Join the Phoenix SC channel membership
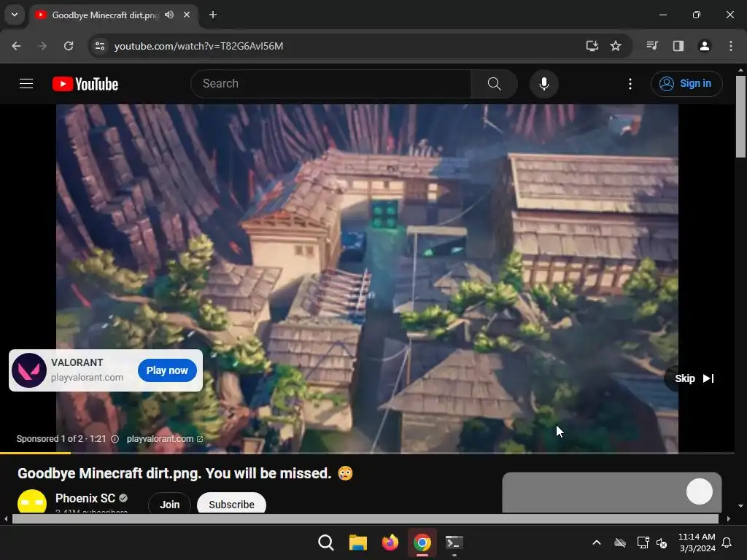The height and width of the screenshot is (560, 747). pos(169,503)
